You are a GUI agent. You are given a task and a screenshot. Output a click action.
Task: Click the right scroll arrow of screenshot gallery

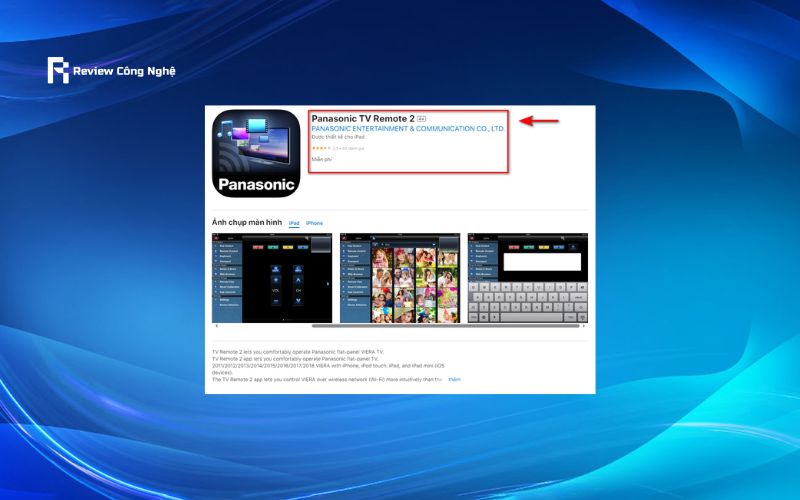(584, 326)
